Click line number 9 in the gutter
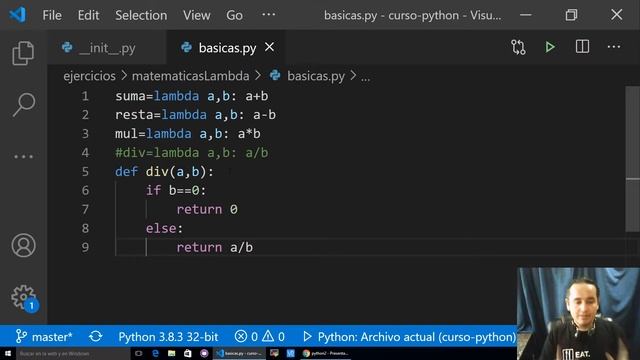The image size is (640, 360). [x=85, y=247]
